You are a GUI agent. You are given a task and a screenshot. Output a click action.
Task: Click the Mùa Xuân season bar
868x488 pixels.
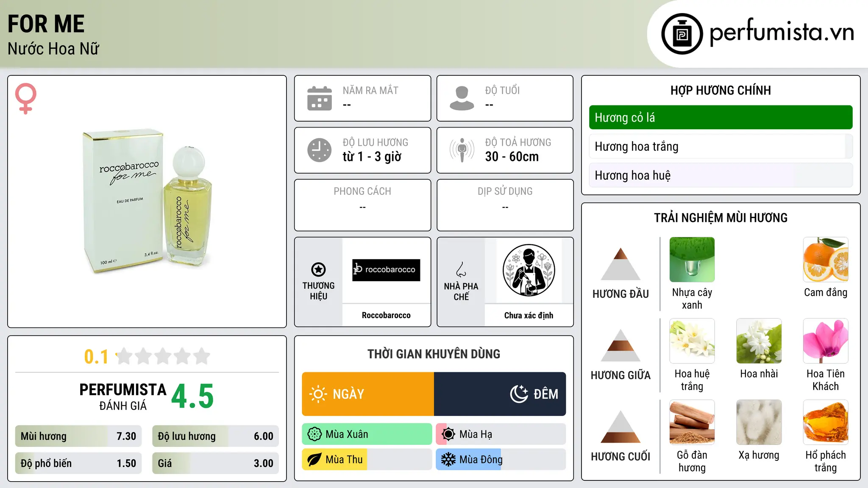[367, 434]
